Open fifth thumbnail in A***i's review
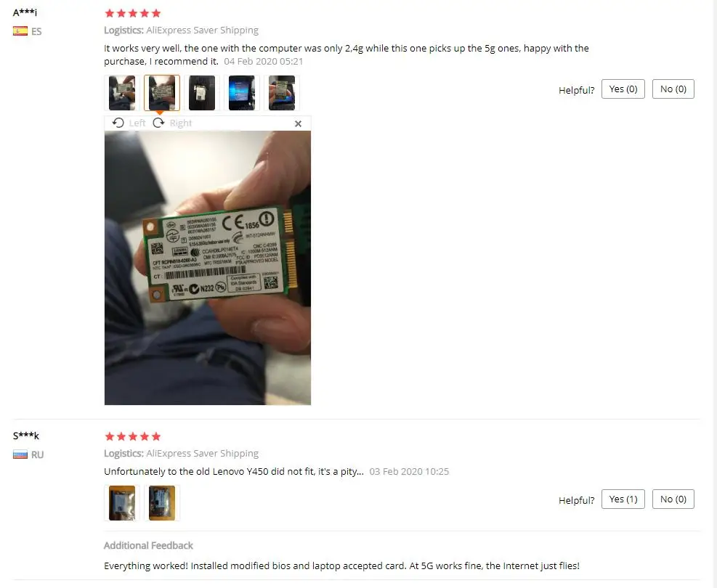Viewport: 717px width, 588px height. (x=282, y=93)
